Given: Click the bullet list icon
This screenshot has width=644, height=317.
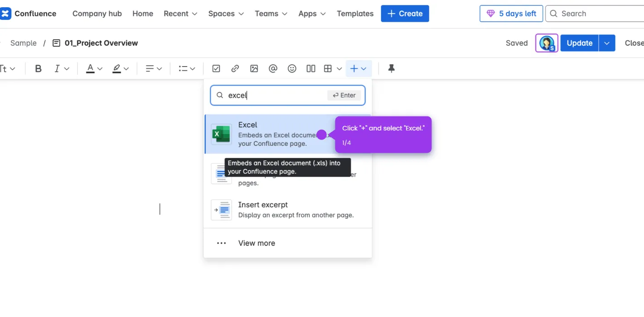Looking at the screenshot, I should (183, 68).
